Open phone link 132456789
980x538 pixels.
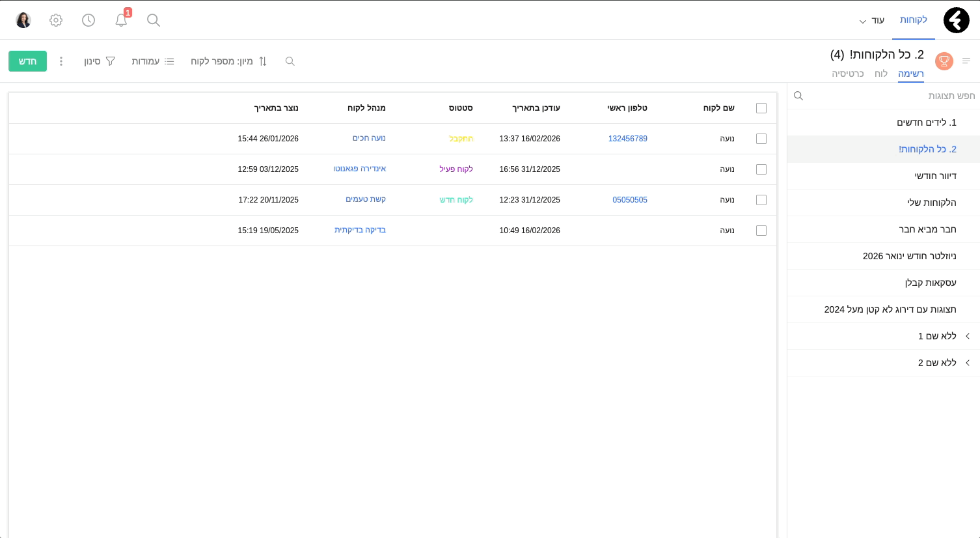click(628, 139)
